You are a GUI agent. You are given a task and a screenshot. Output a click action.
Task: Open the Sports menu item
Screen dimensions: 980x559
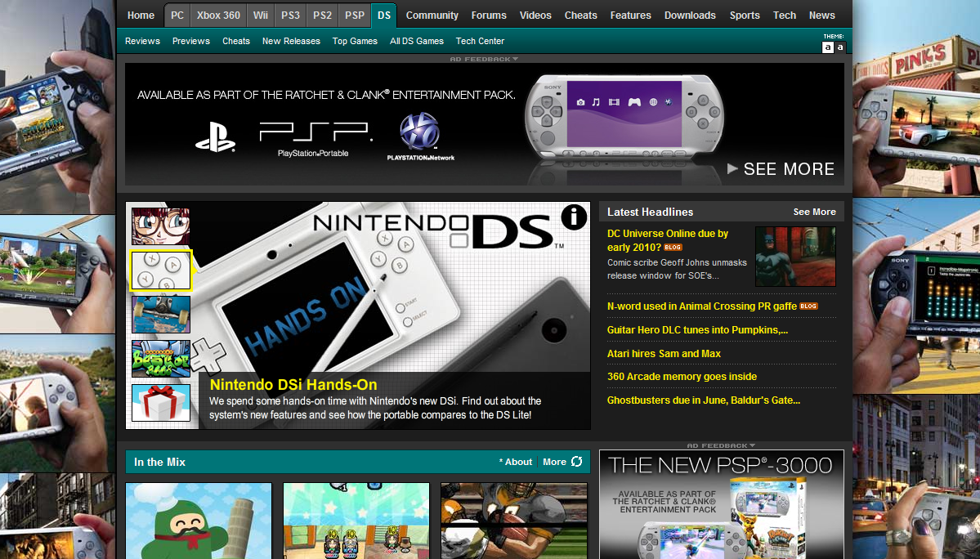pos(745,15)
